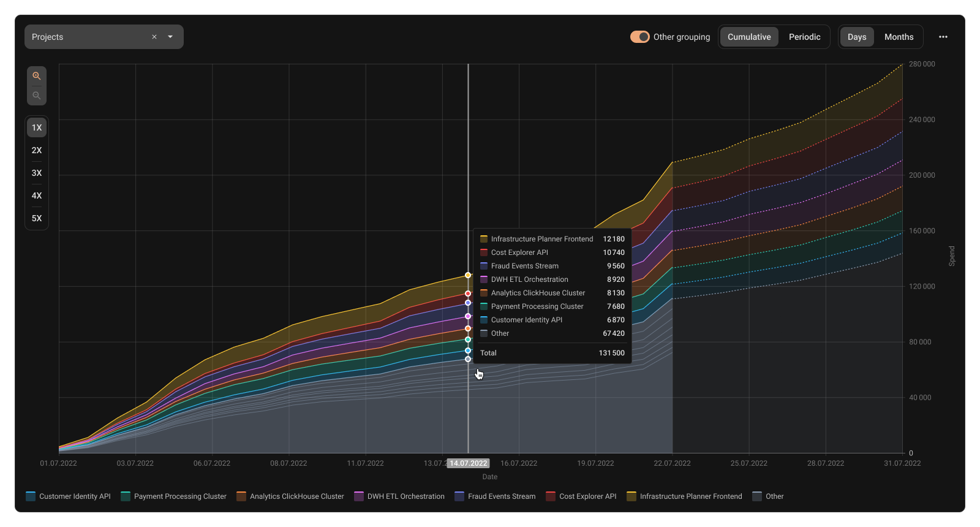Click tooltip Cost Explorer API row
Viewport: 980px width, 527px height.
552,252
